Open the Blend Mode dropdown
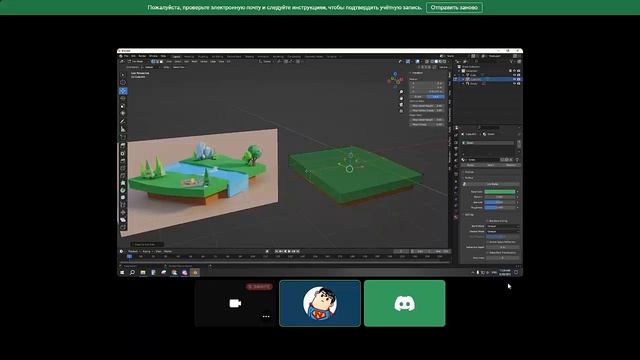Screen dimensions: 640x360 pos(502,226)
